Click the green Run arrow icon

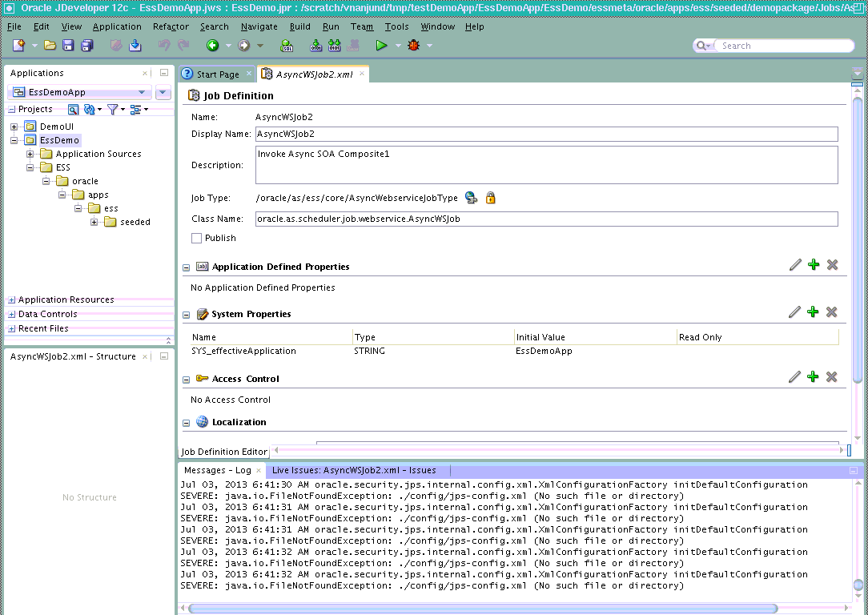click(381, 46)
